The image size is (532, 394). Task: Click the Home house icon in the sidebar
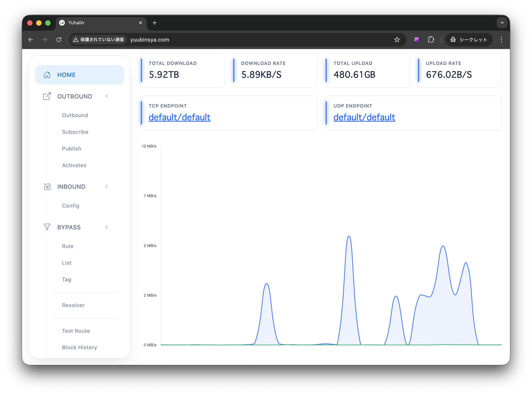47,75
